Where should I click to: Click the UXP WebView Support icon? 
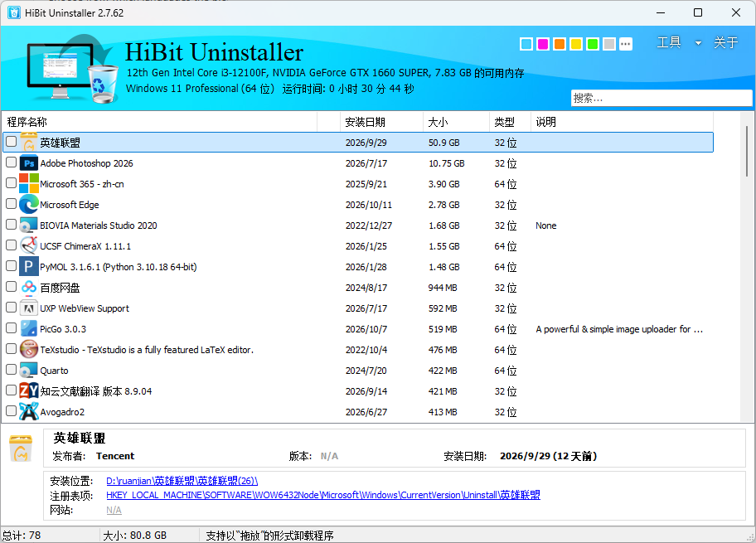click(x=29, y=308)
